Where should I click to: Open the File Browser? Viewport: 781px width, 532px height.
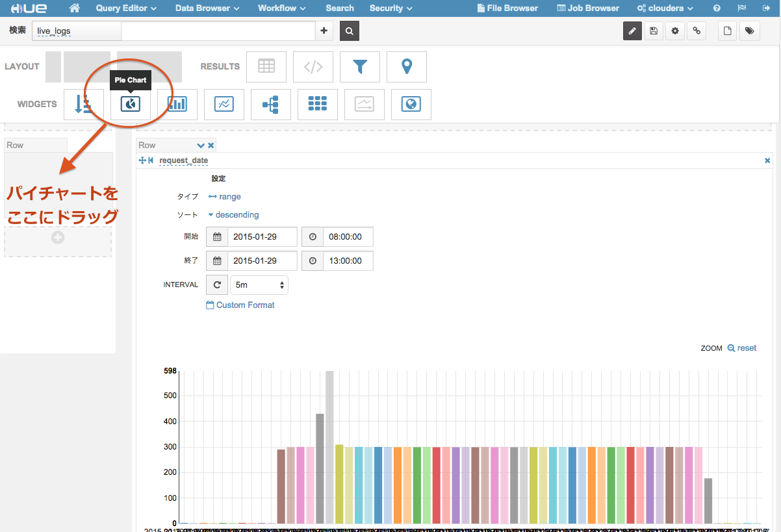click(507, 8)
